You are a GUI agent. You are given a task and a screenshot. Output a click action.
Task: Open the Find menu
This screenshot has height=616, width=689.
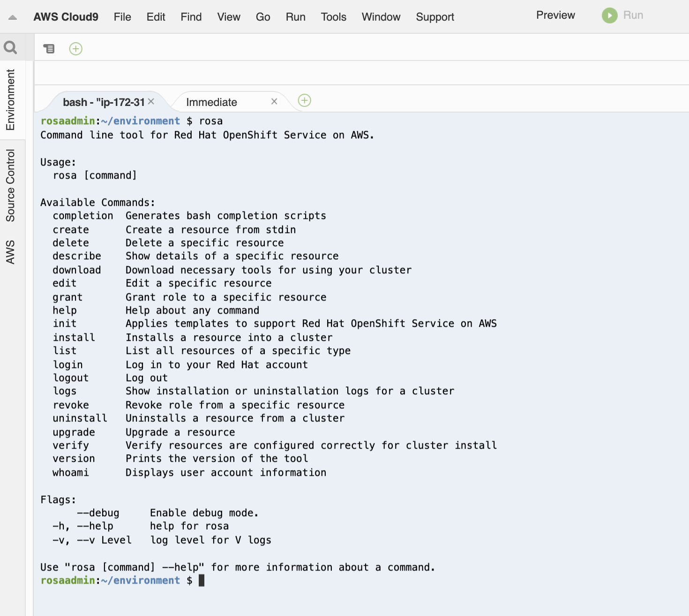(x=191, y=17)
